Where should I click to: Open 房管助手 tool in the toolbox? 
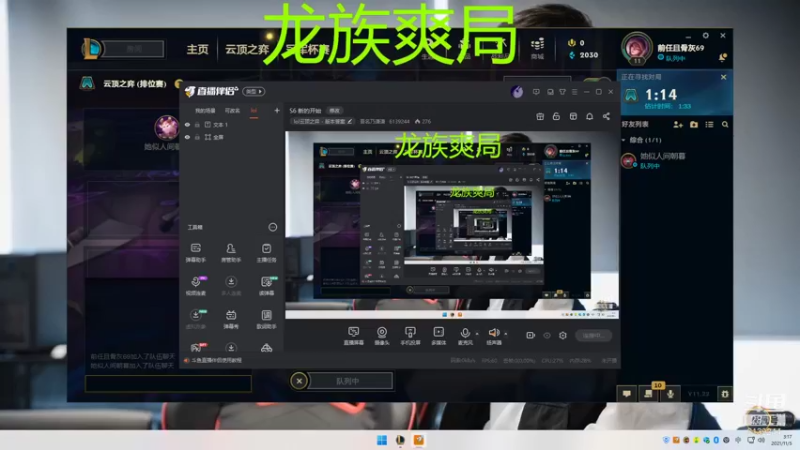tap(231, 253)
